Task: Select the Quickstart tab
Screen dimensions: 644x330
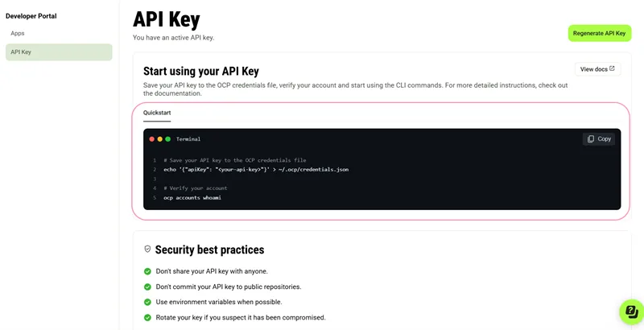Action: pos(157,113)
